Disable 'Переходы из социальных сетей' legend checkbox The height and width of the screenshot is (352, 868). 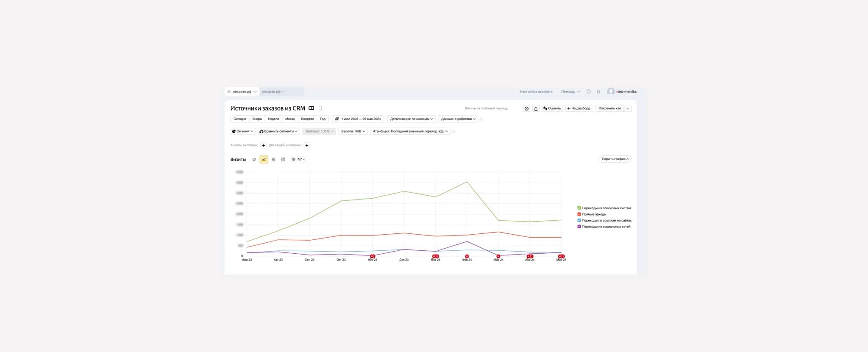point(579,227)
